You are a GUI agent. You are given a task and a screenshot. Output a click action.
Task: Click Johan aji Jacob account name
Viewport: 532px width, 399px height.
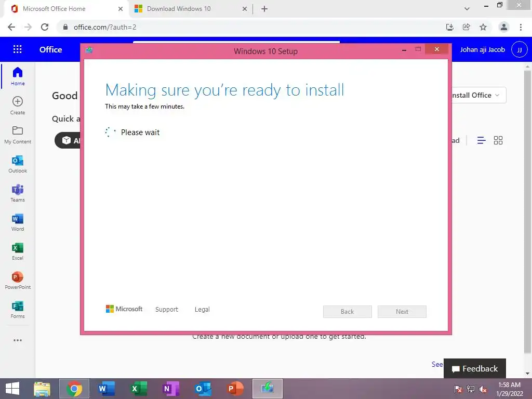tap(483, 49)
